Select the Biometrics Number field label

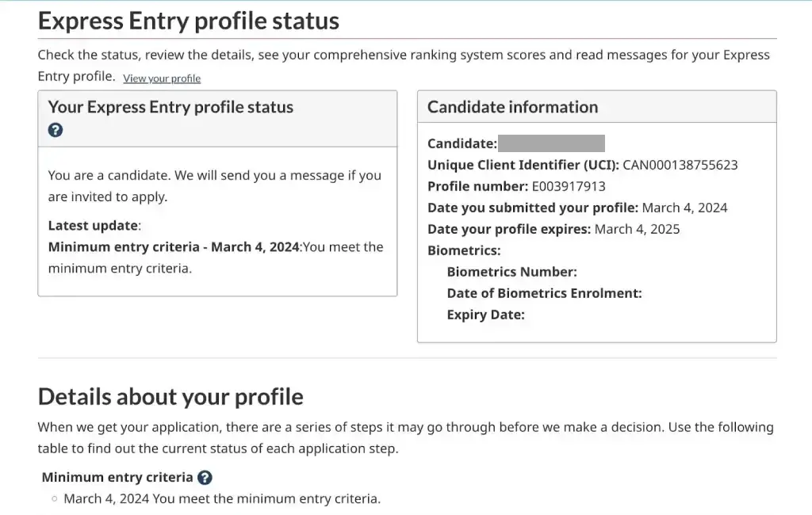pyautogui.click(x=511, y=271)
